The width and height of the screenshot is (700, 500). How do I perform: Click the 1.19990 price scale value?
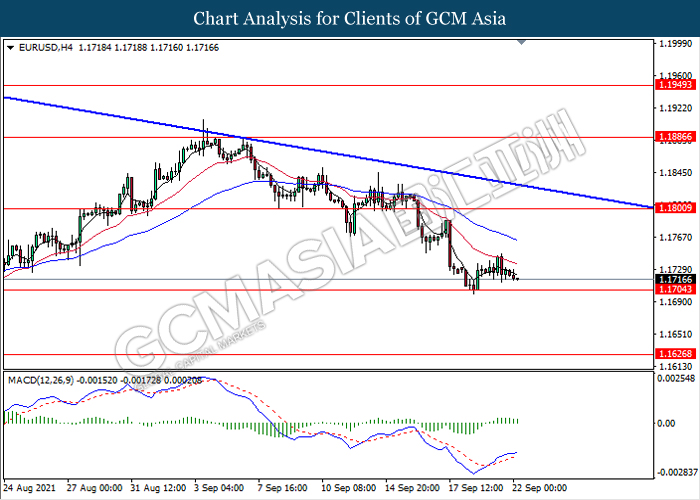[x=675, y=44]
